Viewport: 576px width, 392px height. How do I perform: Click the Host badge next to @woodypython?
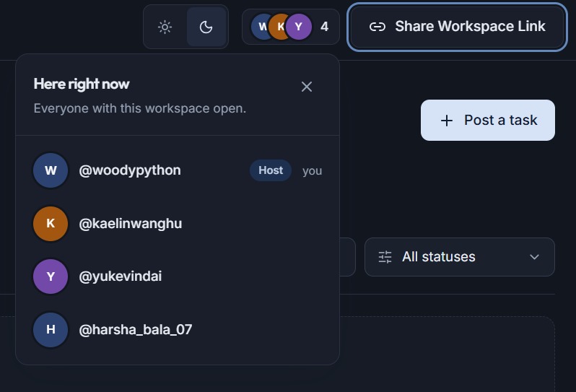(x=271, y=170)
